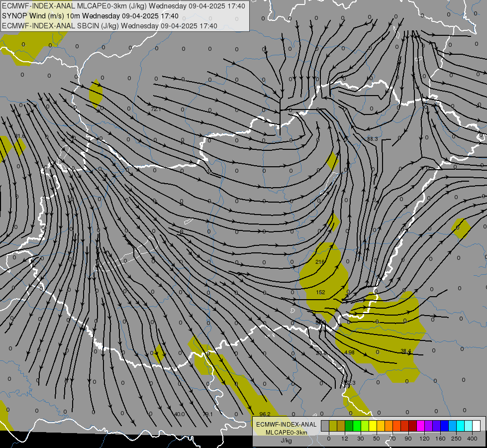The height and width of the screenshot is (448, 487).
Task: Click the legend unit label J/kg
Action: 286,441
